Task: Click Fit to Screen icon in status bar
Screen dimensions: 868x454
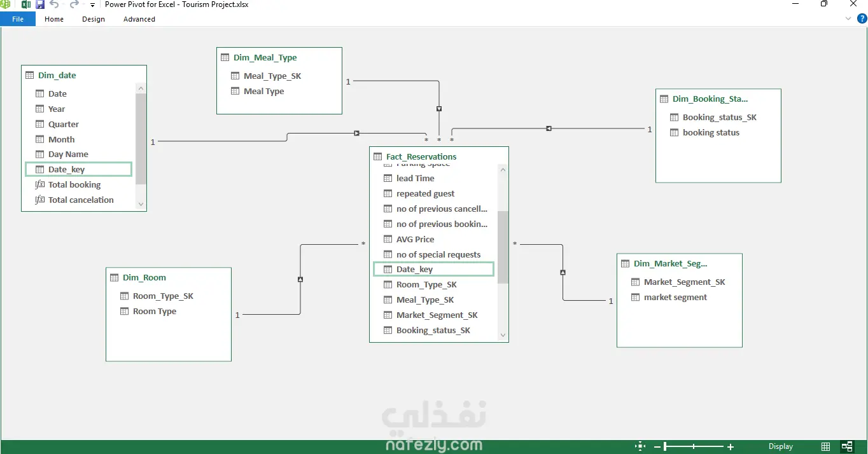Action: coord(640,446)
